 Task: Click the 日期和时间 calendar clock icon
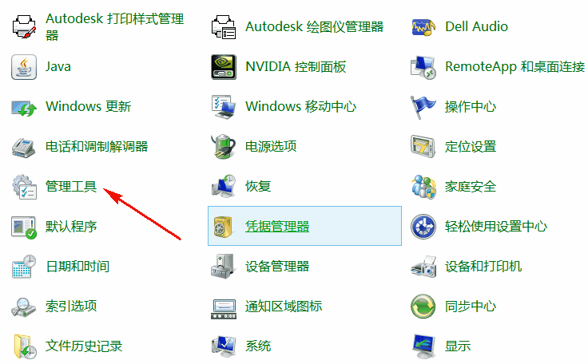click(24, 267)
